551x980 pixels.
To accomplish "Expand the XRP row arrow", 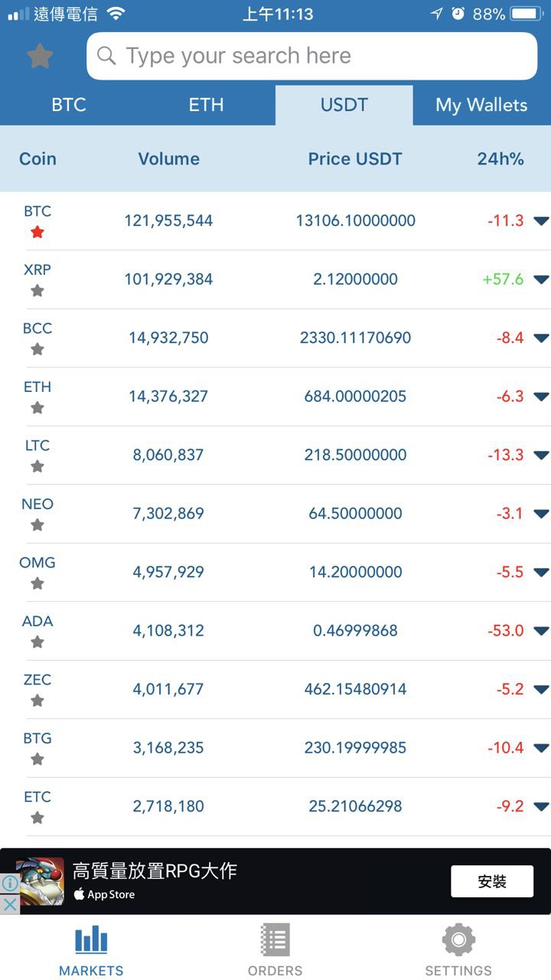I will point(541,279).
